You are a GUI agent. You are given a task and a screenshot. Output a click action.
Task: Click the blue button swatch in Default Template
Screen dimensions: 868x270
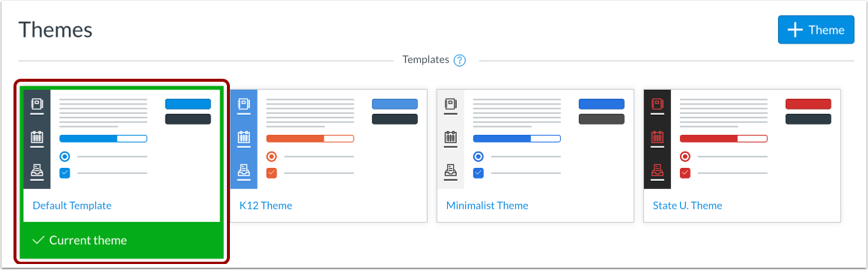pyautogui.click(x=188, y=104)
